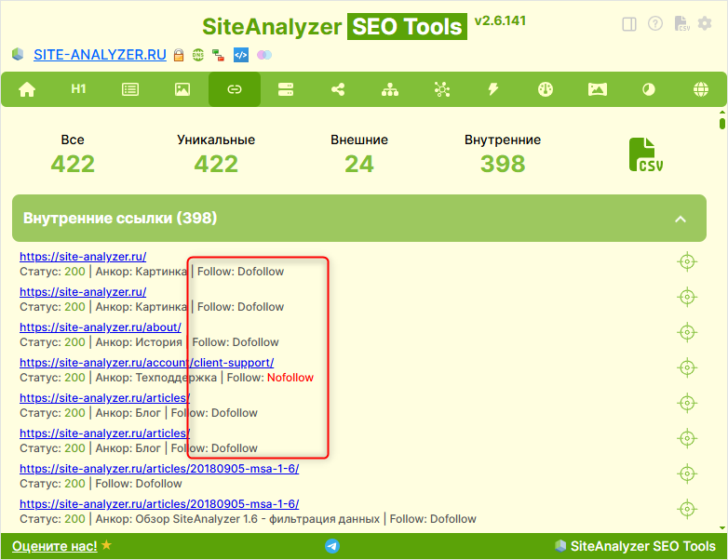Click the site favicon cube icon
Image resolution: width=728 pixels, height=560 pixels.
click(x=18, y=54)
